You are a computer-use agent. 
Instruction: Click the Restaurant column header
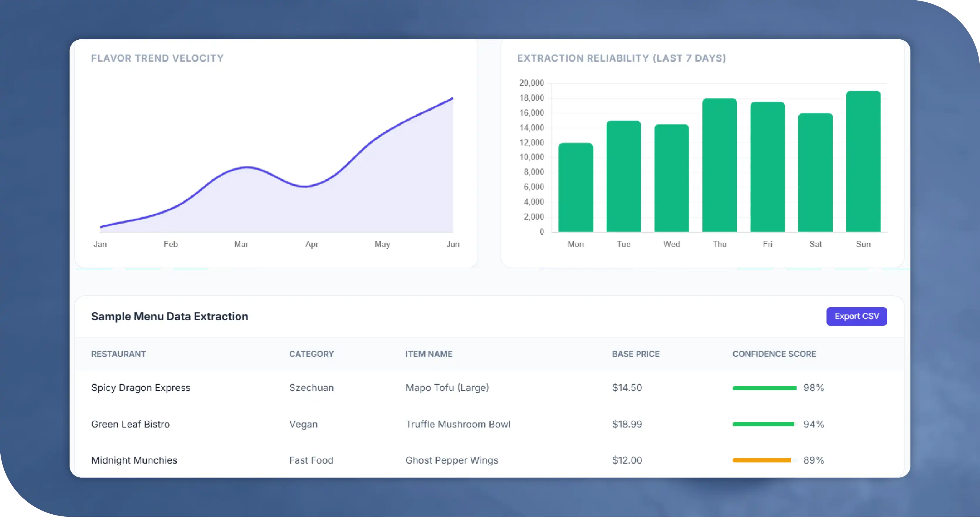(118, 354)
